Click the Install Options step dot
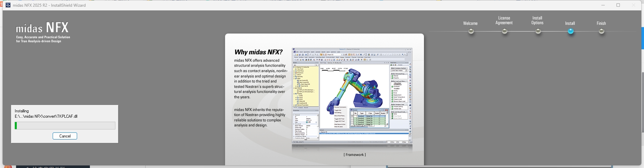 click(538, 31)
